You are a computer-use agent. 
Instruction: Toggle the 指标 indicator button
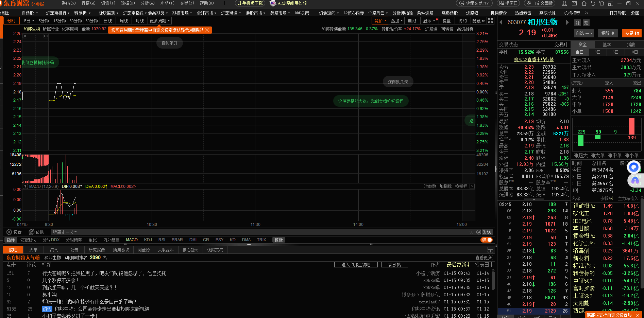coord(11,240)
